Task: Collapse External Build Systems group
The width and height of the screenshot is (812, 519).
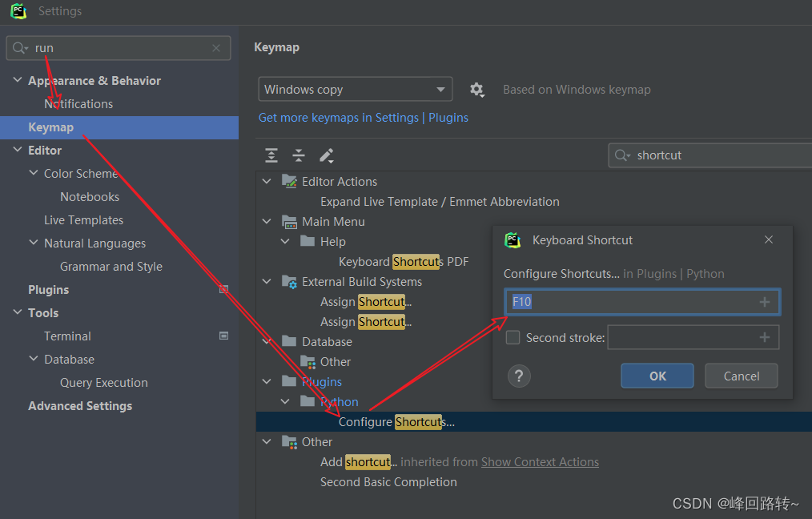Action: [x=267, y=282]
